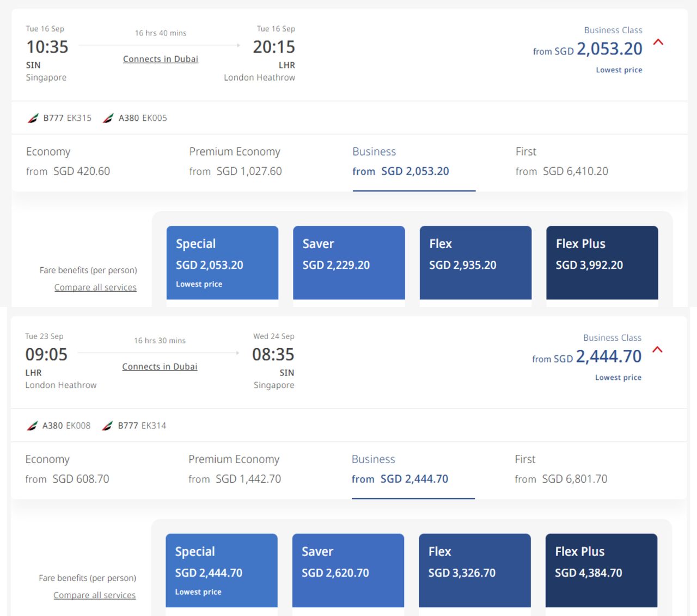Open Compare all services for London to Singapore fares
The image size is (697, 616).
[95, 595]
